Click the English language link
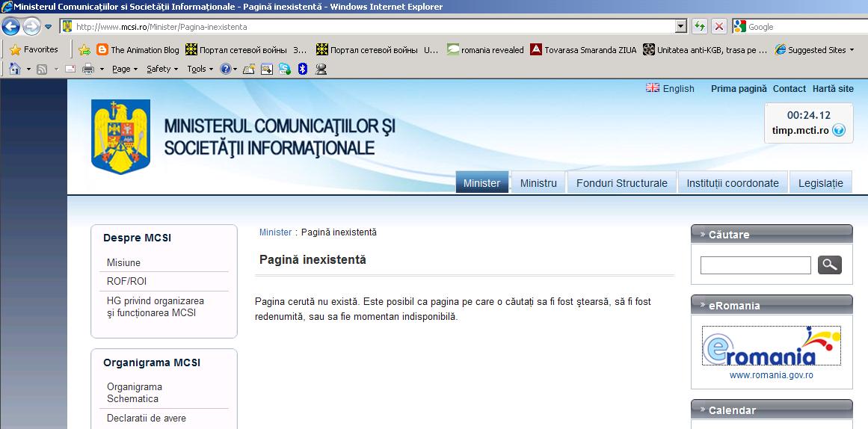868x429 pixels. click(678, 89)
